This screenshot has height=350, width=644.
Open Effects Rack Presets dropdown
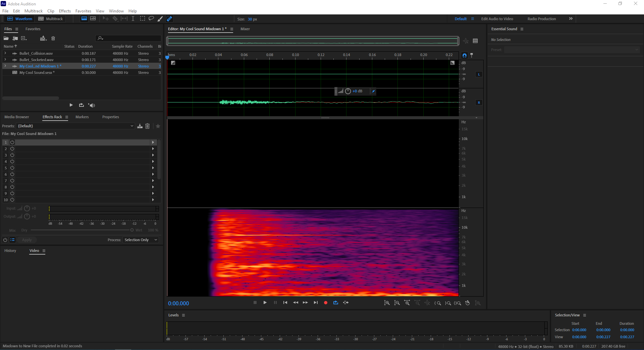75,126
